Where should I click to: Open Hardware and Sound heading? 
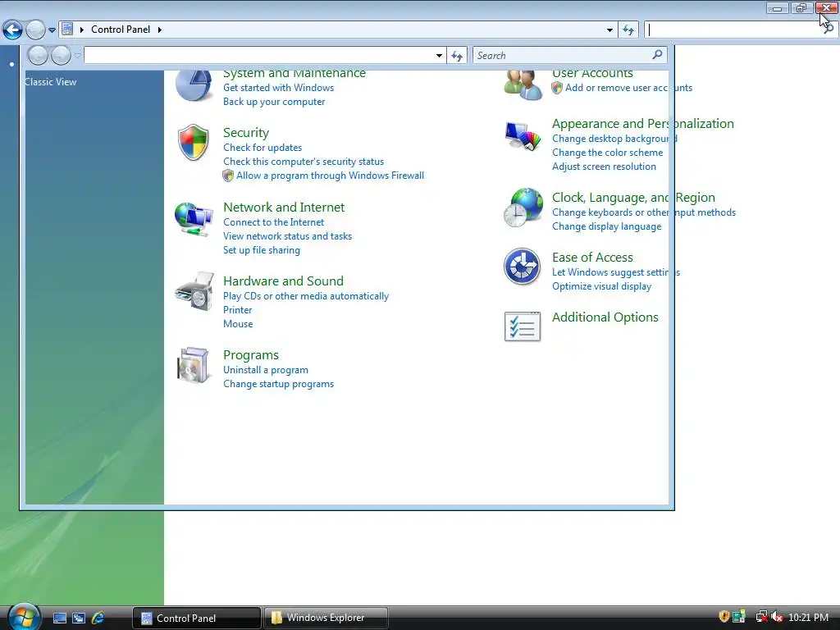[283, 281]
